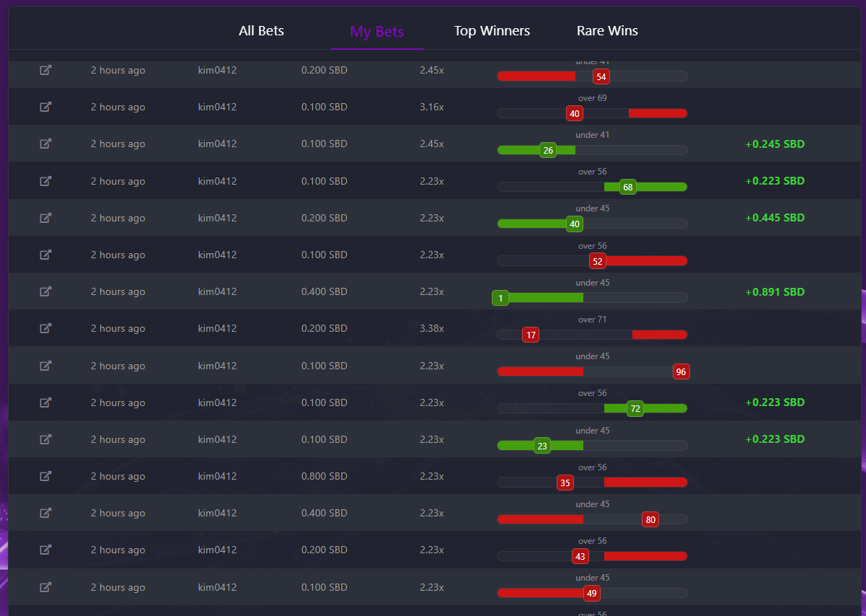Viewport: 866px width, 616px height.
Task: Click +0.223 SBD payout in roll 23 row
Action: click(774, 439)
